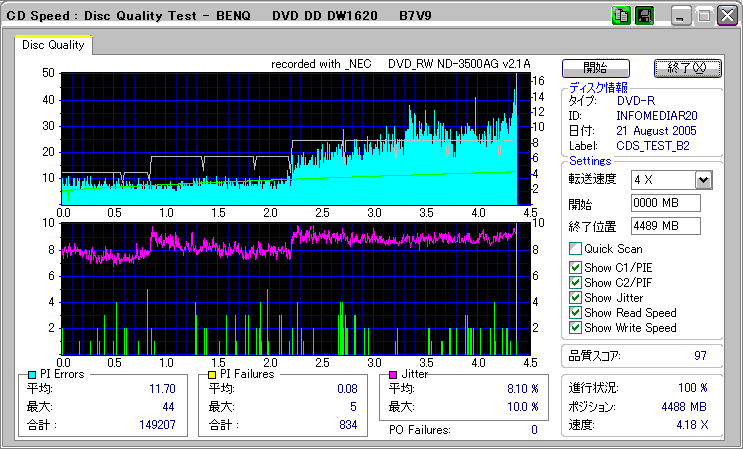Turn off Show Read Speed

[x=575, y=312]
